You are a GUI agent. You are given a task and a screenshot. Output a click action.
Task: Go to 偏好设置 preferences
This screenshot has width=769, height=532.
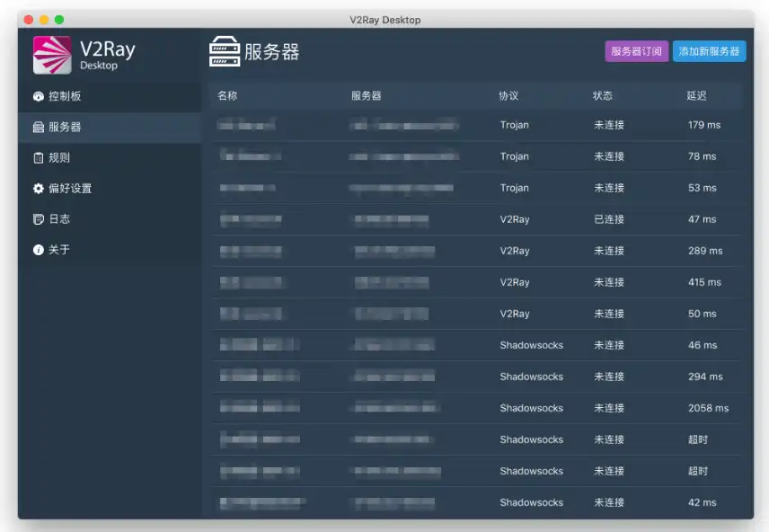(x=110, y=189)
